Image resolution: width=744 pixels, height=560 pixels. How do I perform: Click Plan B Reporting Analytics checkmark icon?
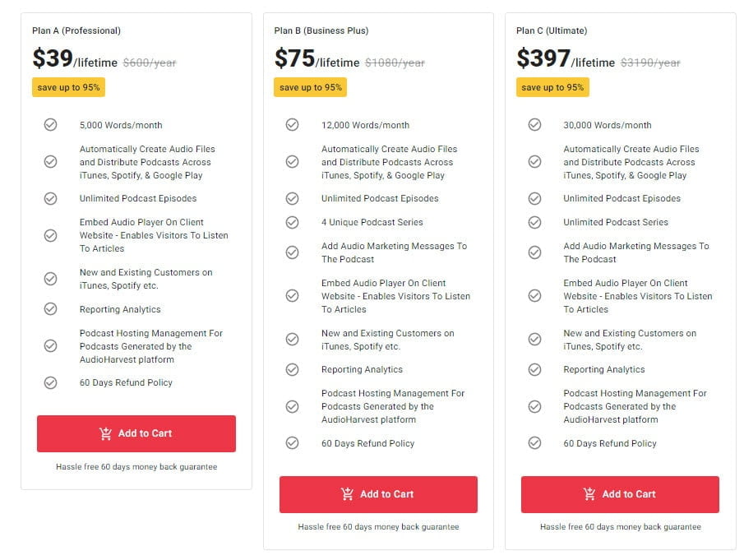[x=292, y=369]
